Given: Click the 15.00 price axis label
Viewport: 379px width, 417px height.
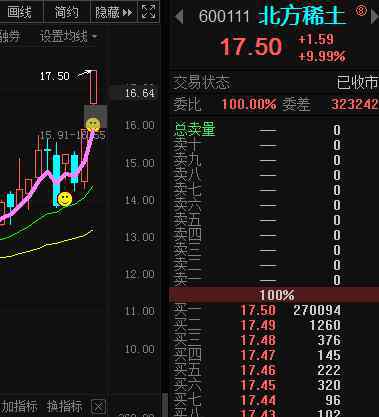Looking at the screenshot, I should (140, 163).
